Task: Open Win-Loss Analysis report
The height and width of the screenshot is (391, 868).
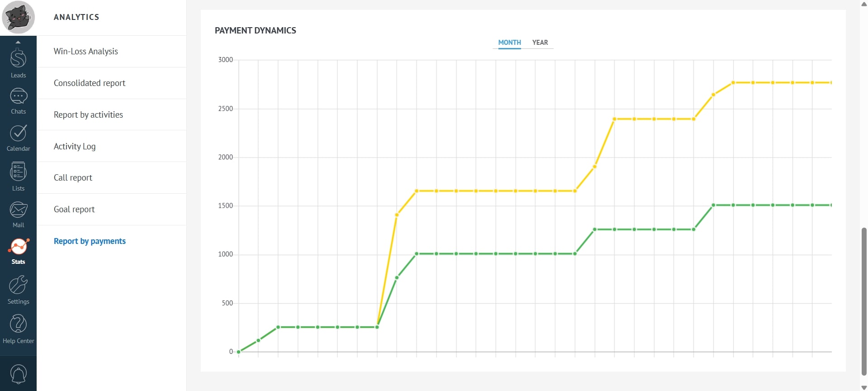Action: [85, 52]
